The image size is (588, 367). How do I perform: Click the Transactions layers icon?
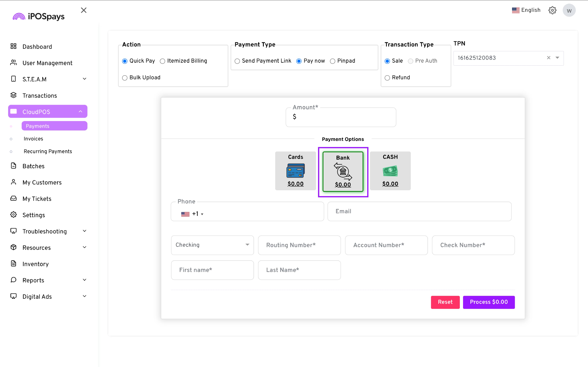pos(13,95)
